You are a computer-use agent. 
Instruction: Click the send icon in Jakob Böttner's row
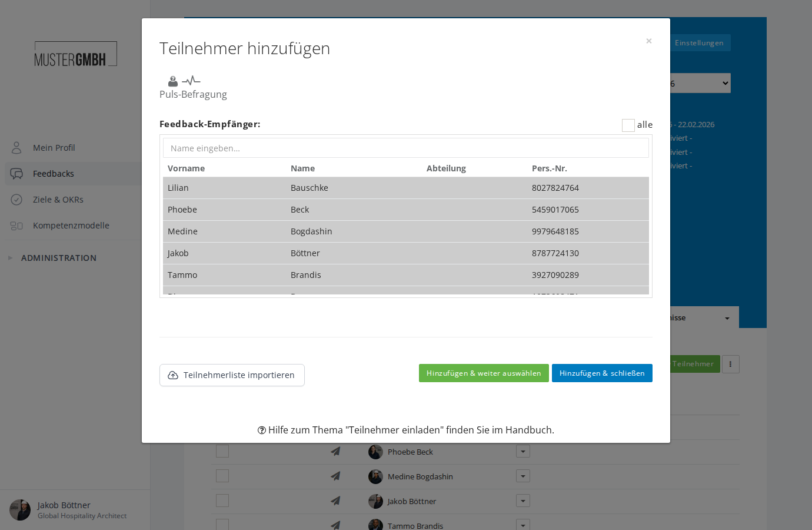pos(335,501)
